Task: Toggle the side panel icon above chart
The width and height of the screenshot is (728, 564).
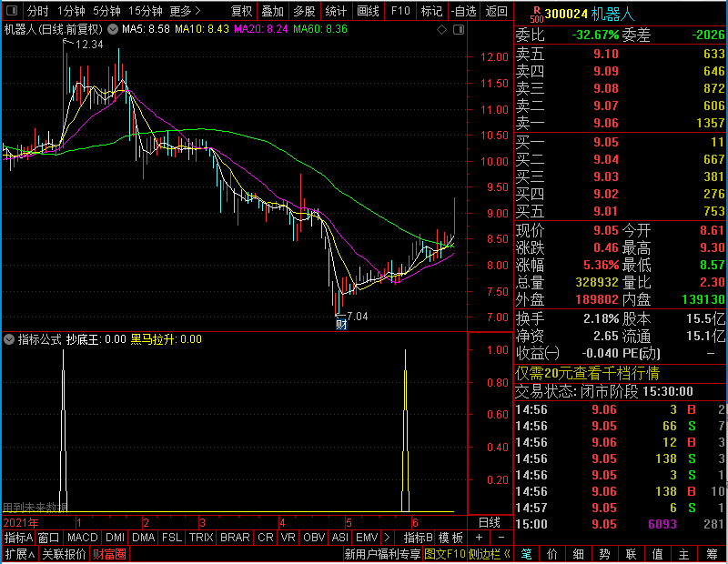Action: pyautogui.click(x=459, y=30)
